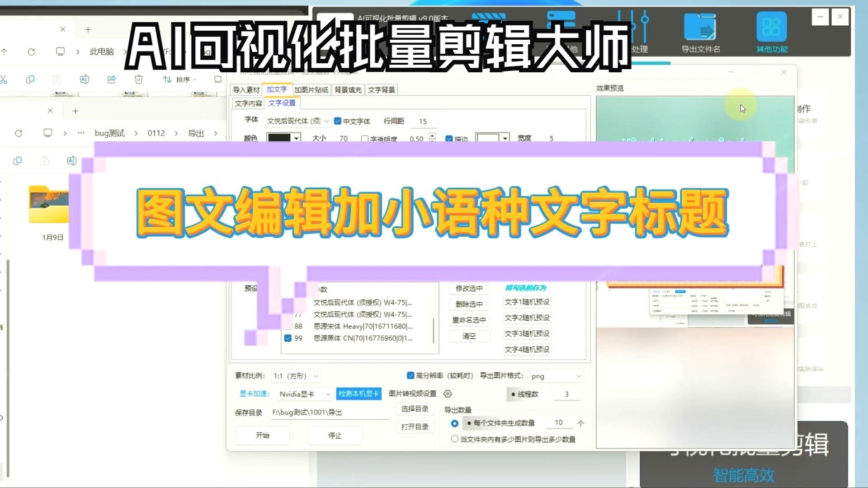Click the chevron after 0112 in the breadcrumb
Image resolution: width=868 pixels, height=488 pixels.
176,133
